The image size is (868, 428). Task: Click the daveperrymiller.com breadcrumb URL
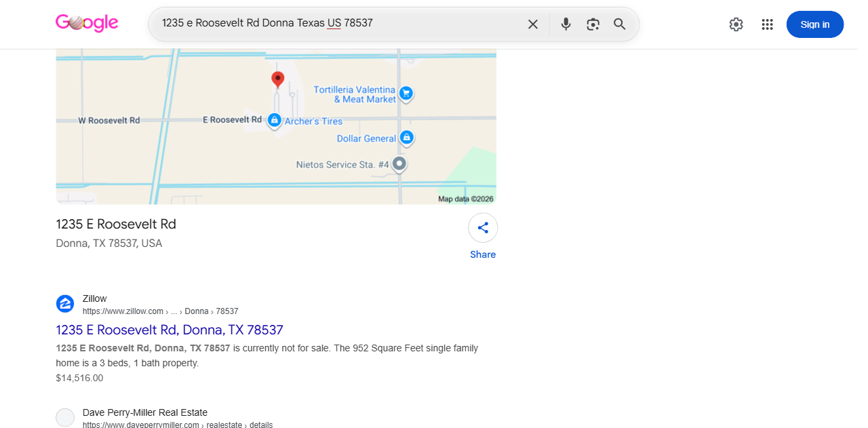point(178,425)
